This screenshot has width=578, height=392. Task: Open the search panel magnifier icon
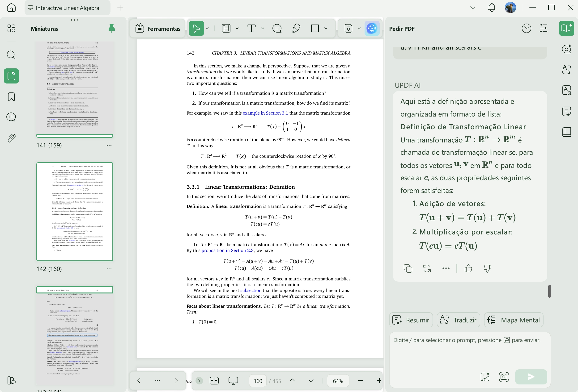(x=11, y=55)
